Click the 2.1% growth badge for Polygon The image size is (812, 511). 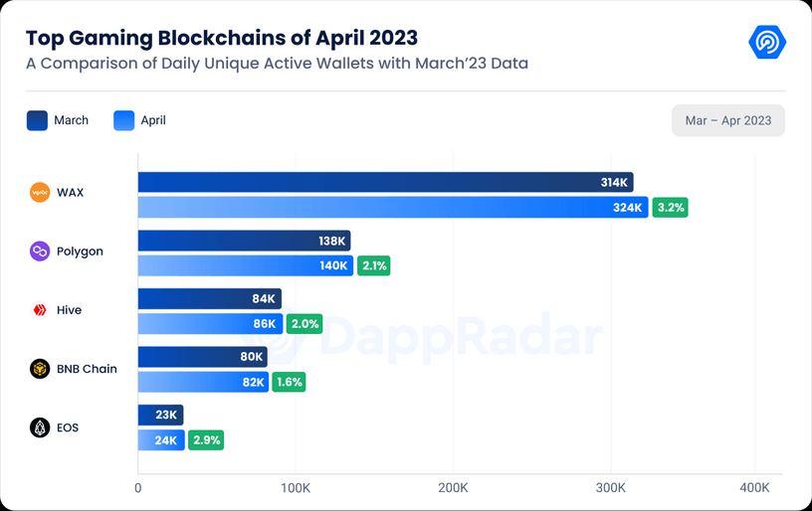tap(374, 265)
